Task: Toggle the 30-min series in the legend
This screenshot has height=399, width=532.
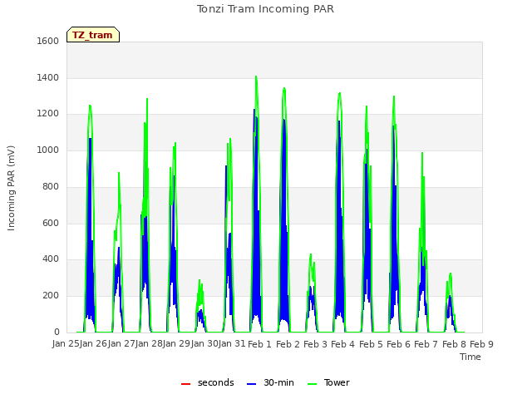Action: point(270,382)
